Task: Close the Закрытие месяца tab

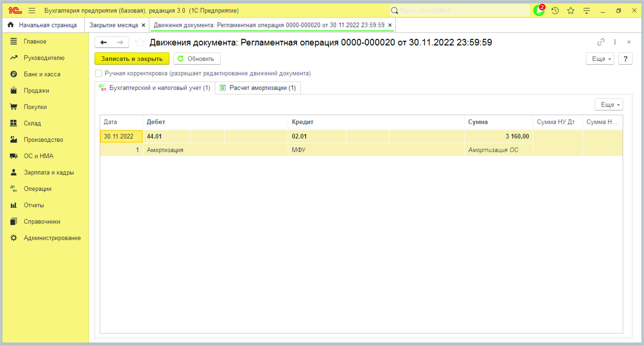Action: 143,25
